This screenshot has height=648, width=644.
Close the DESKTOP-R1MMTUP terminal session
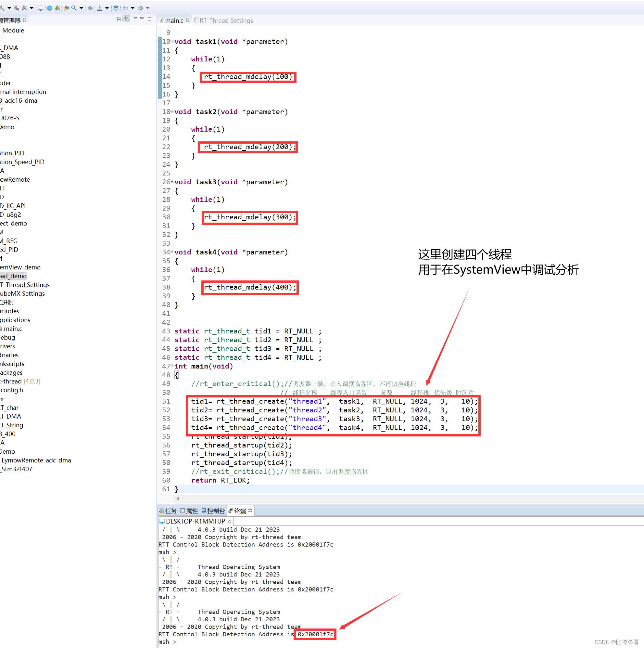click(229, 521)
